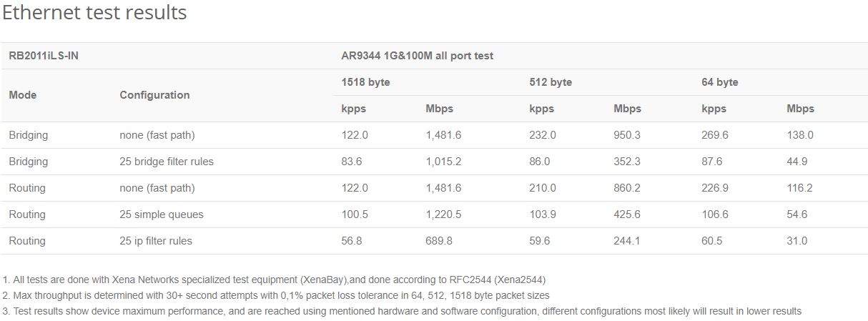Screen dimensions: 868x321
Task: Click the Ethernet test results heading
Action: 94,13
